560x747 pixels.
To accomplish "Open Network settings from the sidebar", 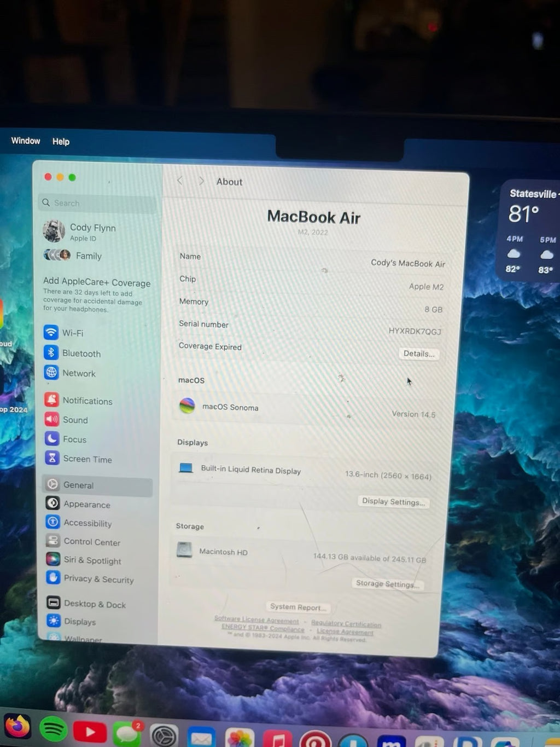I will [51, 373].
